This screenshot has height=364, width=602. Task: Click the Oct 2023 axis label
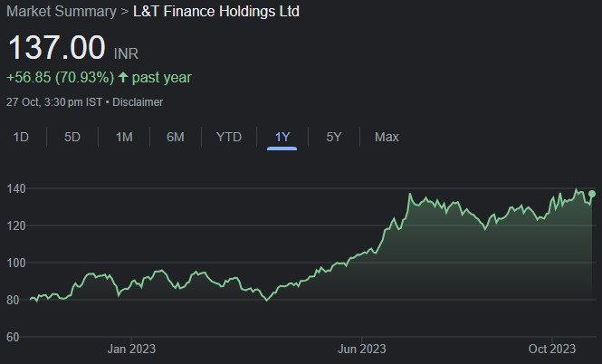552,349
